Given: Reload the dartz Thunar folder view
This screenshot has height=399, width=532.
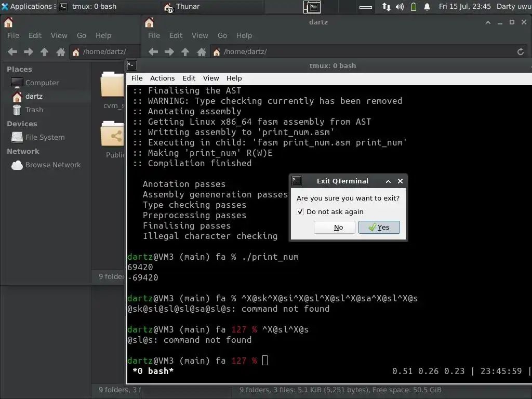Looking at the screenshot, I should click(521, 52).
